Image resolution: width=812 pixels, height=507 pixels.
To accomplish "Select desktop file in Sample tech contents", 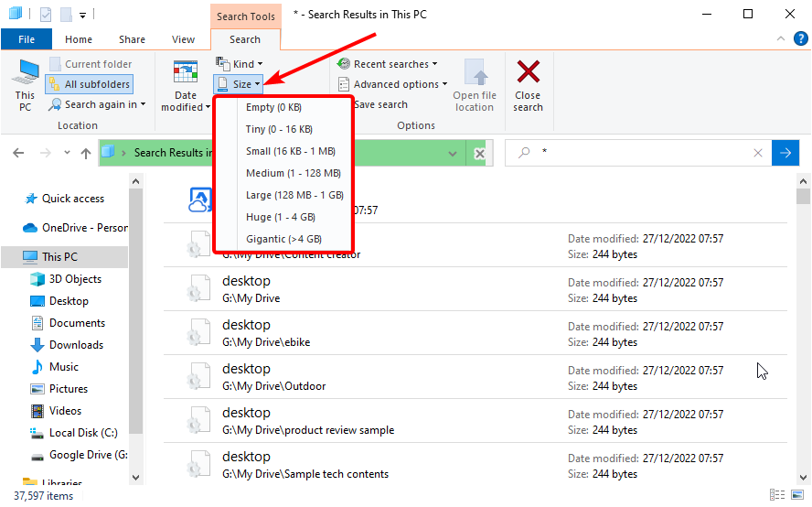I will 475,465.
